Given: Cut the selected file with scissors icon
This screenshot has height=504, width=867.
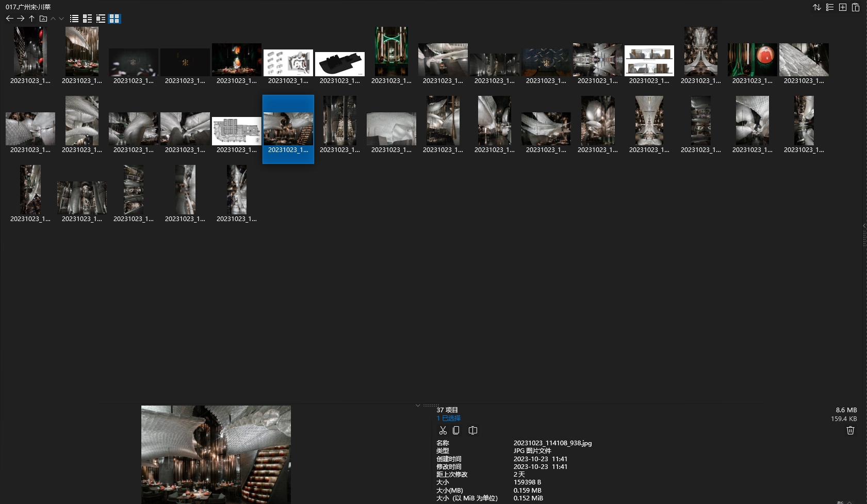Looking at the screenshot, I should (x=443, y=430).
